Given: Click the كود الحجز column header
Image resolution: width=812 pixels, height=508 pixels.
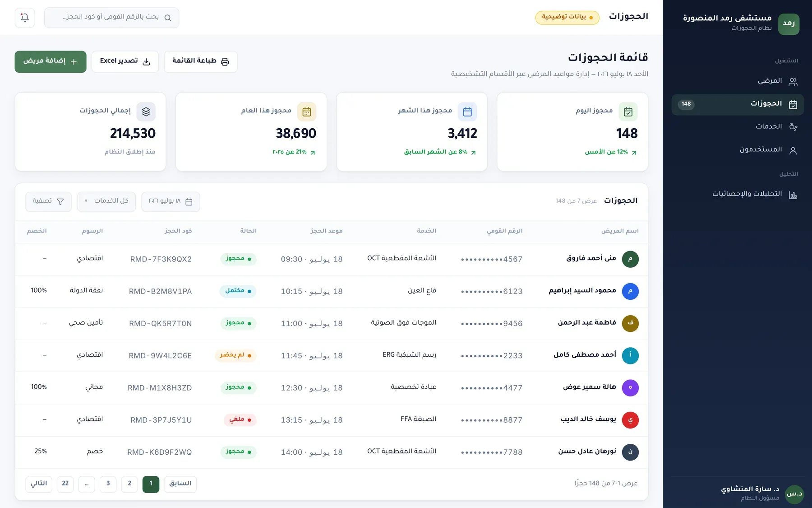Looking at the screenshot, I should click(x=178, y=231).
